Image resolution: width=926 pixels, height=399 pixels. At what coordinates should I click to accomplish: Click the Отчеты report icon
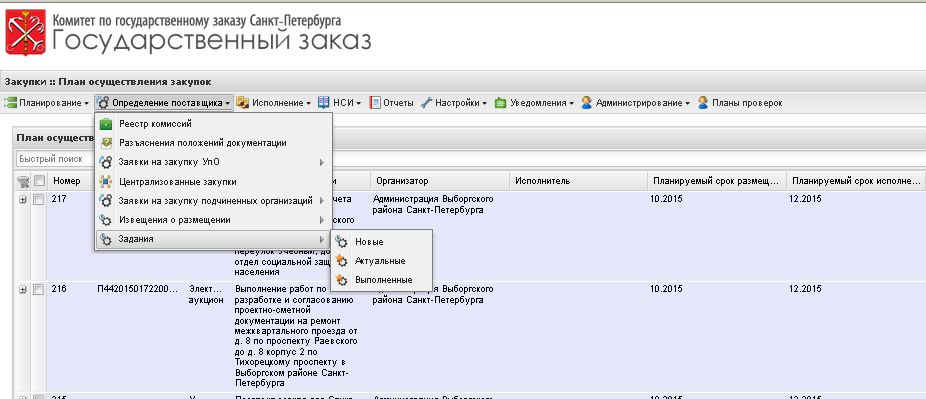(375, 103)
